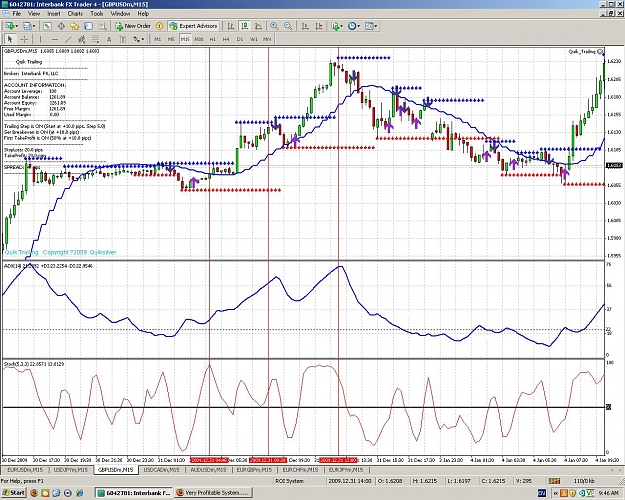
Task: Switch timeframe to M1
Action: coord(158,39)
